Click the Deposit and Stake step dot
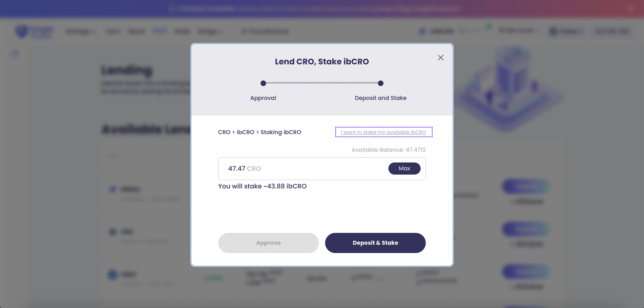The height and width of the screenshot is (308, 644). tap(380, 83)
